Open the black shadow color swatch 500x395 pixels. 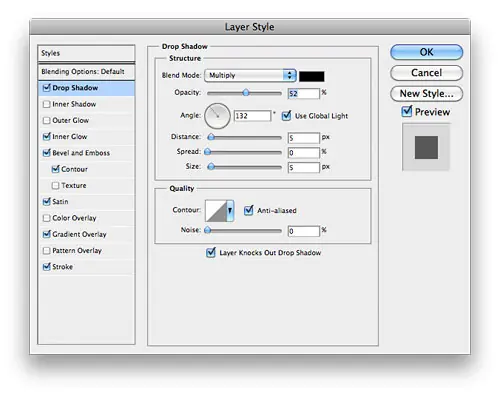point(312,76)
